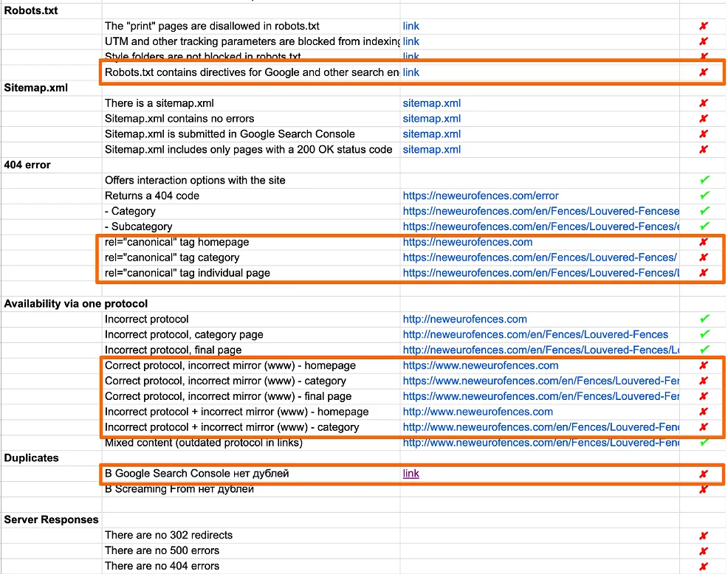Open sitemap.xml link for "contains no errors" row
The height and width of the screenshot is (574, 728).
tap(431, 119)
